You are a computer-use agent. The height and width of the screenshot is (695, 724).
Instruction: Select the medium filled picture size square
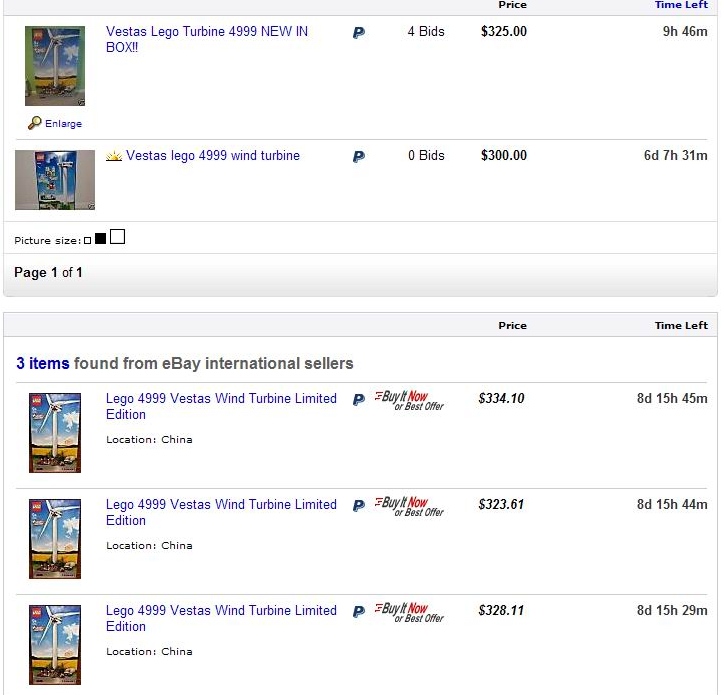pyautogui.click(x=100, y=238)
